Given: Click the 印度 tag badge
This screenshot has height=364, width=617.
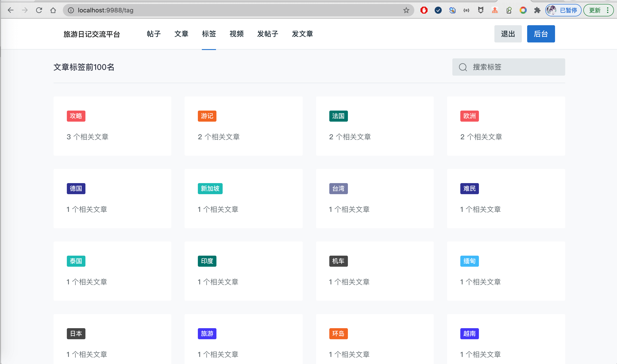Looking at the screenshot, I should point(207,261).
